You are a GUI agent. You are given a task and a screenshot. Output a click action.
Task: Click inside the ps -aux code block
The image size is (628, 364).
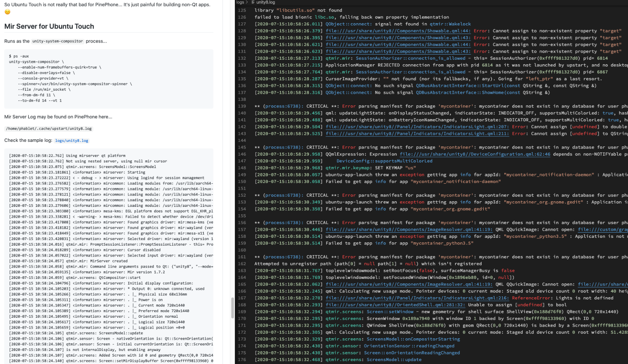[x=108, y=78]
